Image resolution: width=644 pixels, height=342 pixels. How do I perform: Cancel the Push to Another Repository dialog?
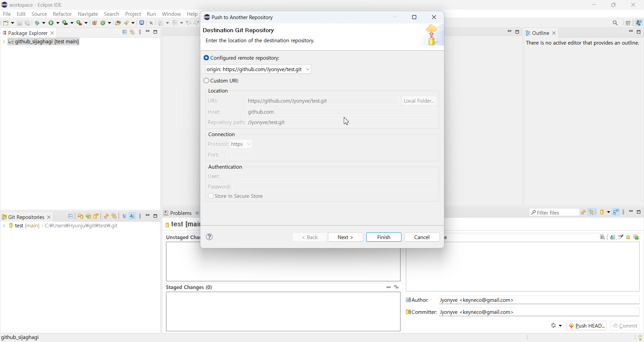click(422, 237)
